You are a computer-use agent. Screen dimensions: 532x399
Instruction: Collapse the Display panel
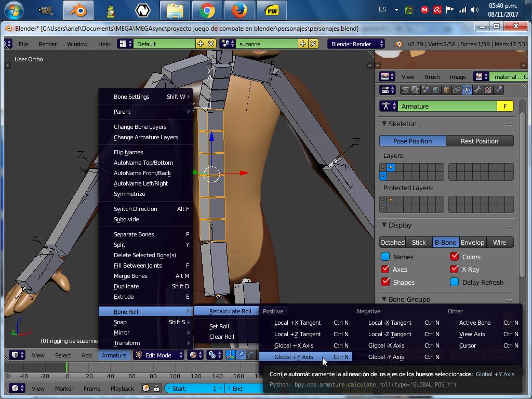pyautogui.click(x=384, y=224)
